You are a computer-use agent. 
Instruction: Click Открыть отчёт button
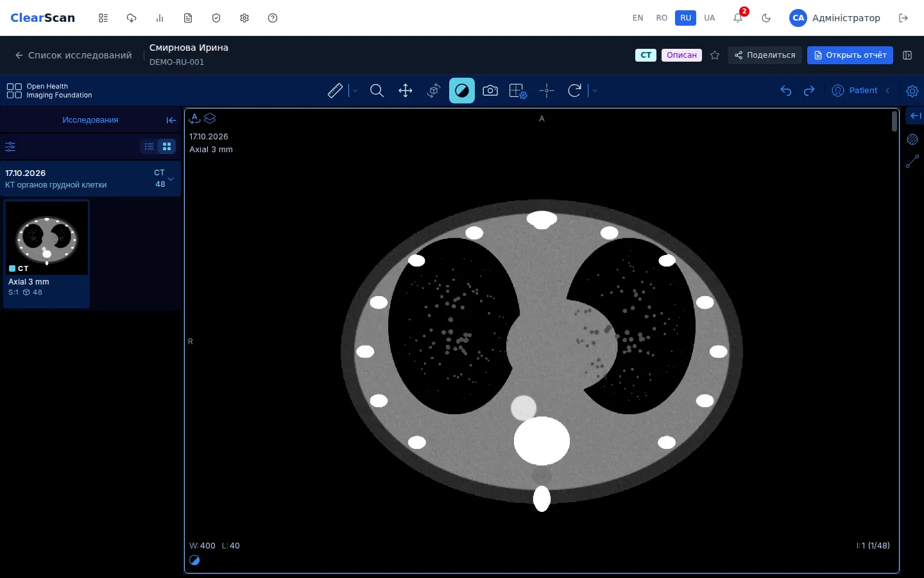pos(850,55)
